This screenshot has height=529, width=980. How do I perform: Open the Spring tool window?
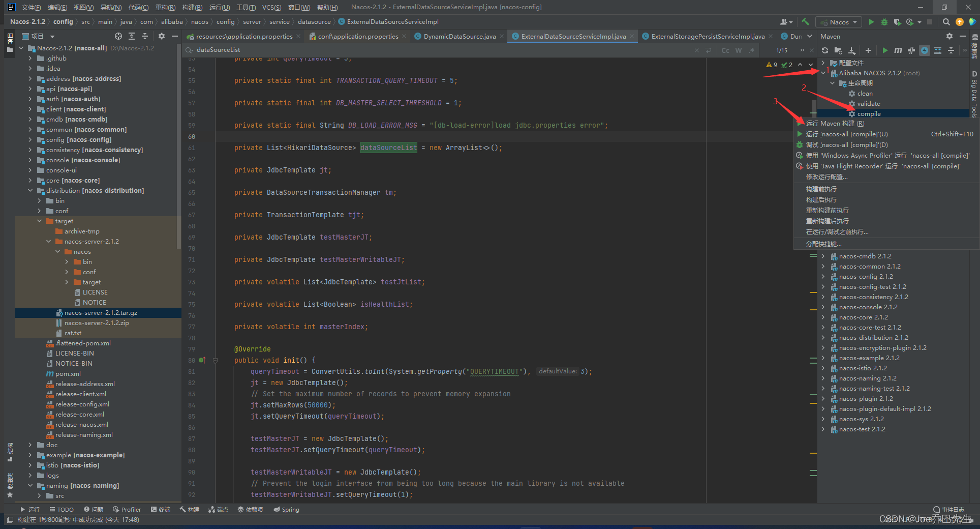click(286, 509)
